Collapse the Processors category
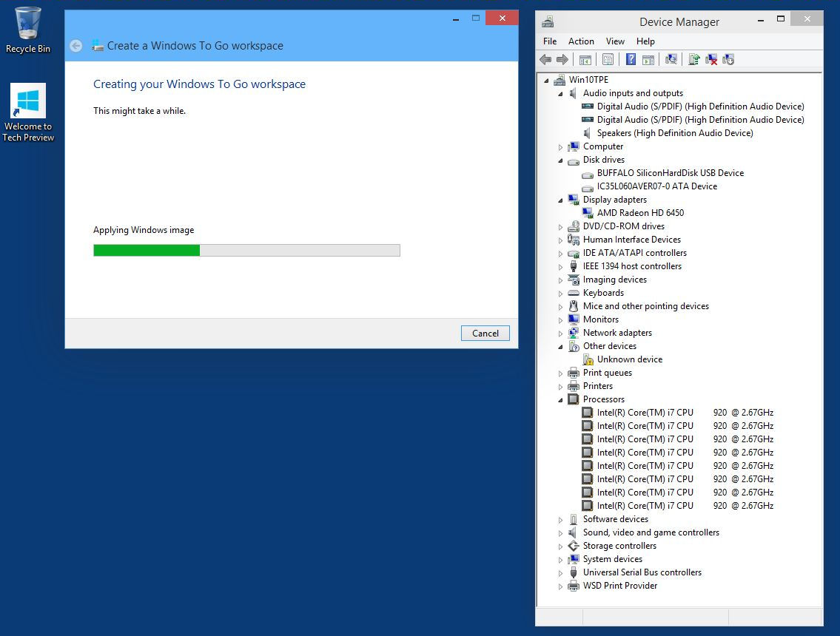 560,400
